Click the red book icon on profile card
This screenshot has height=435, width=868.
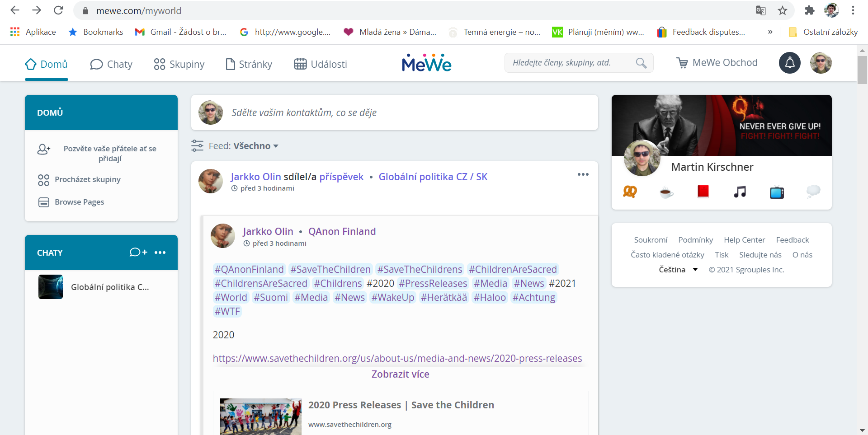coord(703,192)
